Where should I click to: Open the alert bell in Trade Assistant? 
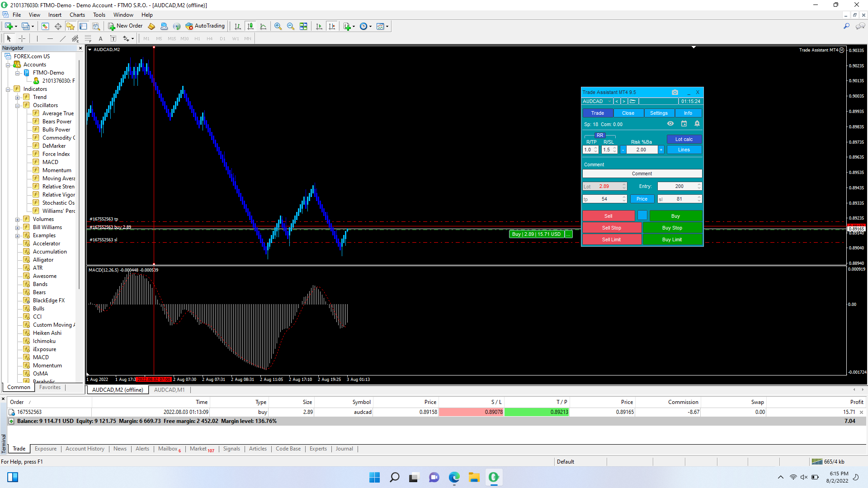click(x=697, y=124)
